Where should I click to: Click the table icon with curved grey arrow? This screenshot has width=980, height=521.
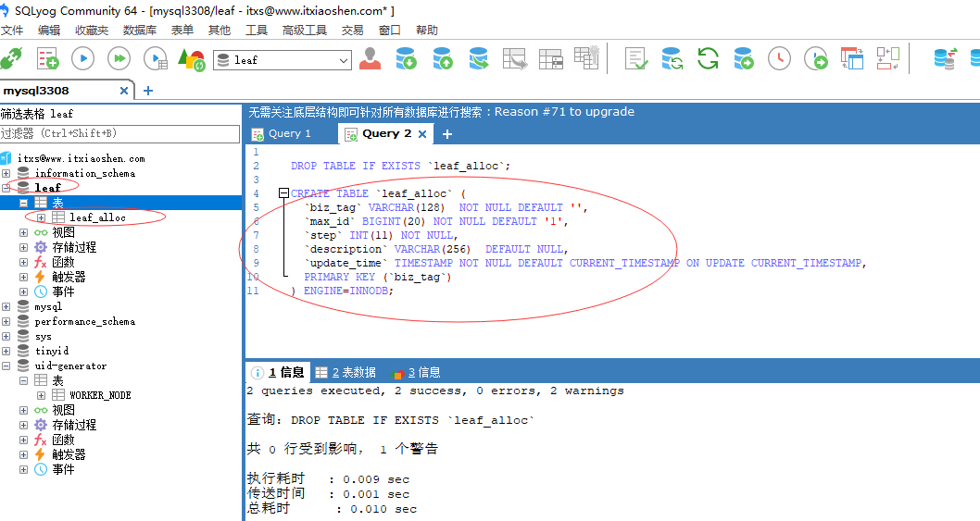[x=515, y=58]
